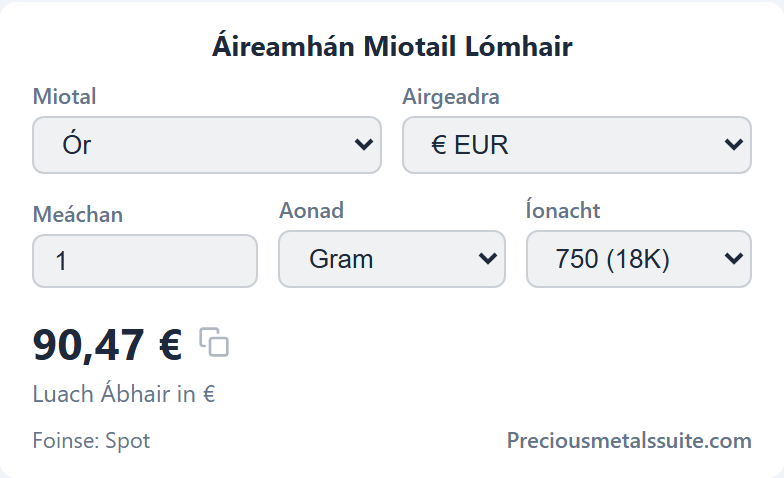Viewport: 784px width, 478px height.
Task: Click the Íonacht field label
Action: pyautogui.click(x=563, y=210)
